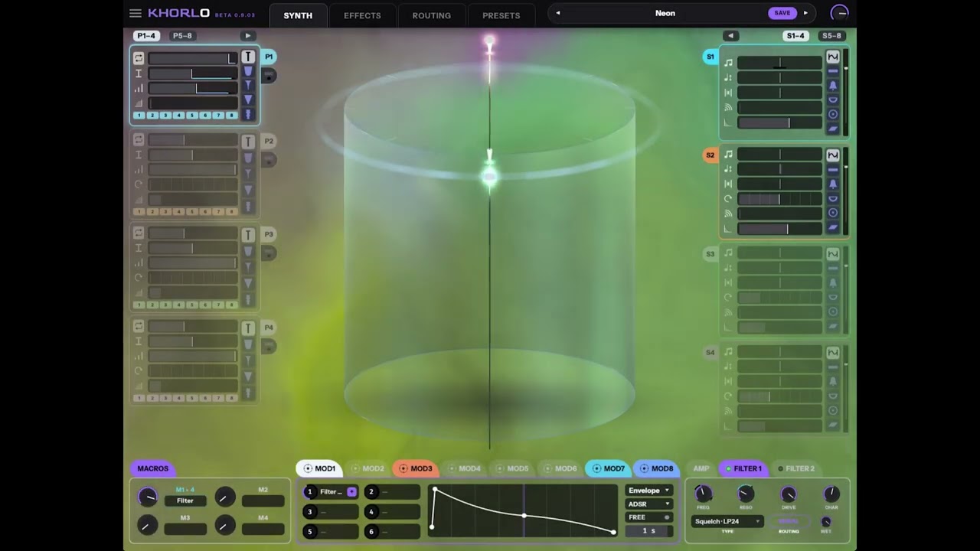Screen dimensions: 980x551
Task: Toggle the P1 plucker on/off badge
Action: coord(269,57)
